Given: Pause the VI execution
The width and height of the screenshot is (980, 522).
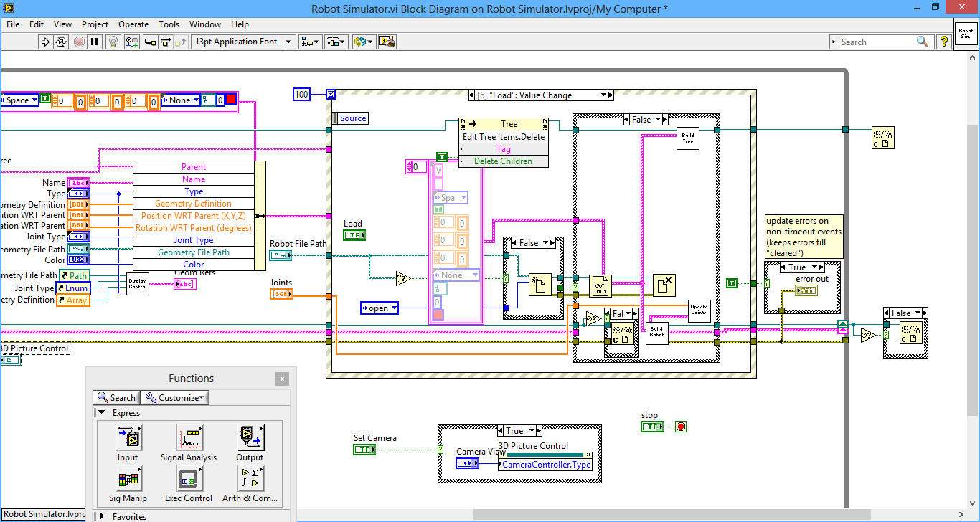Looking at the screenshot, I should tap(95, 42).
